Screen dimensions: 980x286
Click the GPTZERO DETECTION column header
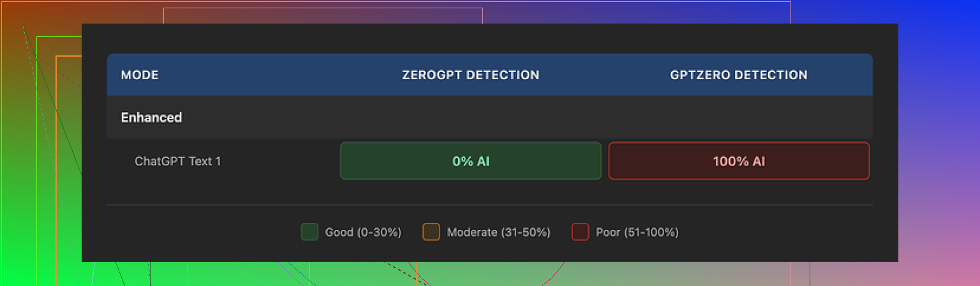click(x=738, y=75)
